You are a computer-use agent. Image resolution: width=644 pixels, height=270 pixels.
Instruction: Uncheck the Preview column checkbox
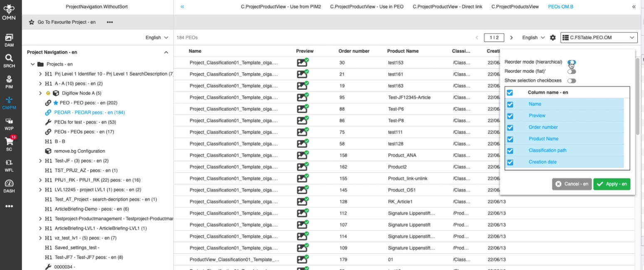[x=510, y=116]
